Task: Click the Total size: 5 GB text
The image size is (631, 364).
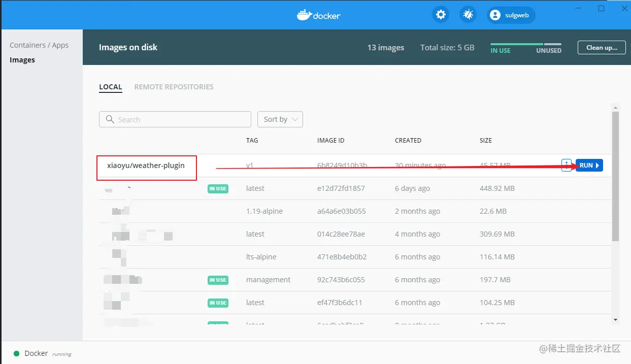Action: click(447, 48)
